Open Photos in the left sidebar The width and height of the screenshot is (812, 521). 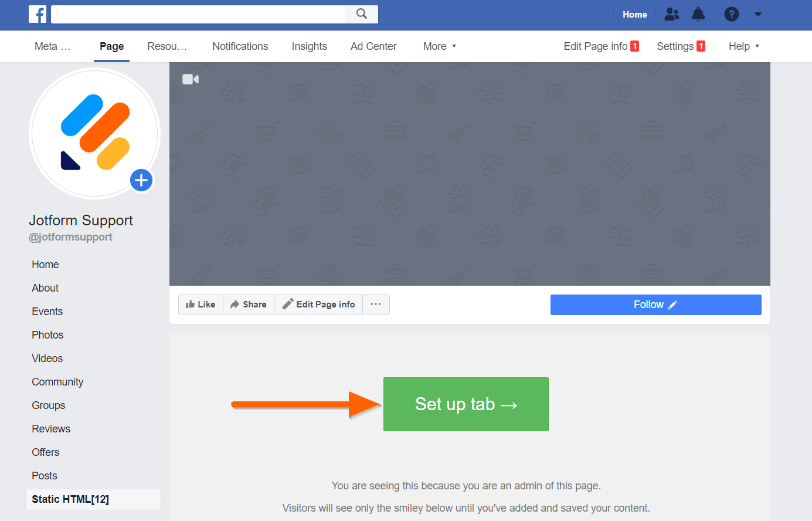(47, 335)
